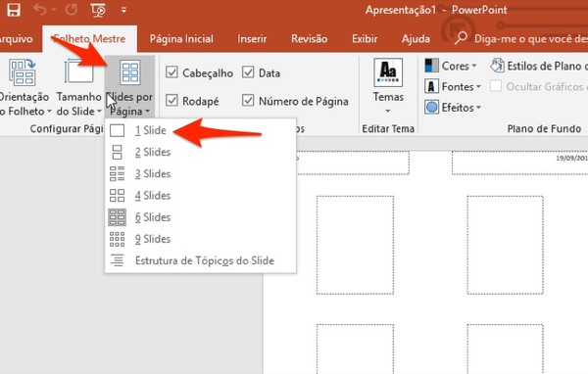Click the Redo icon in title bar
Screen dimensions: 588x374
tap(71, 10)
